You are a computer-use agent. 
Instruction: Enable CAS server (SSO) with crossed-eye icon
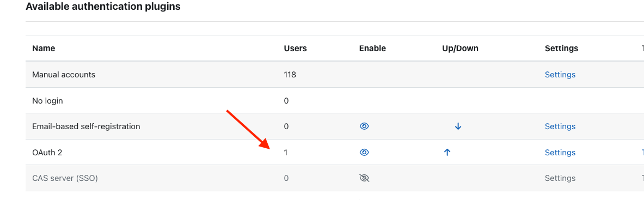[364, 178]
